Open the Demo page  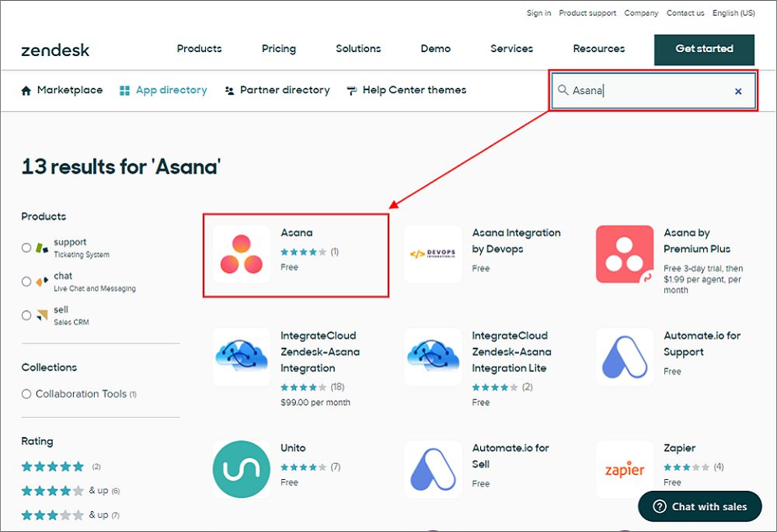(436, 49)
